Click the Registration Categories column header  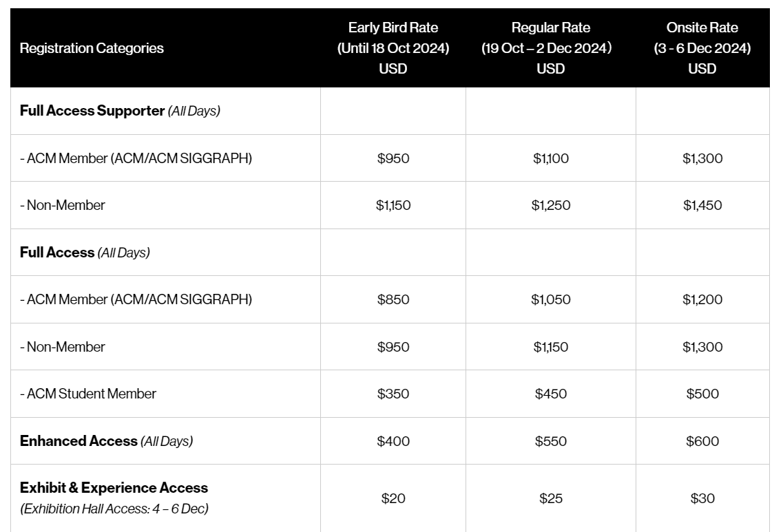click(92, 48)
